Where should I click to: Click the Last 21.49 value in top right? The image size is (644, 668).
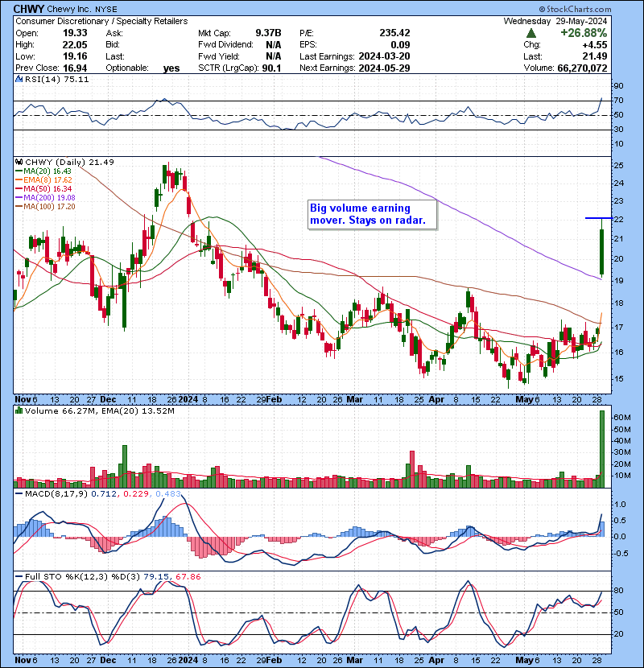(x=595, y=56)
